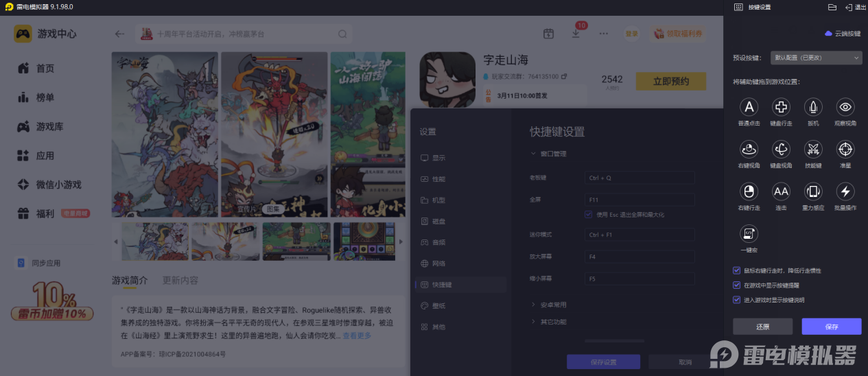Image resolution: width=868 pixels, height=376 pixels.
Task: Toggle 在游戏中显示按键提醒 checkbox
Action: pos(737,285)
